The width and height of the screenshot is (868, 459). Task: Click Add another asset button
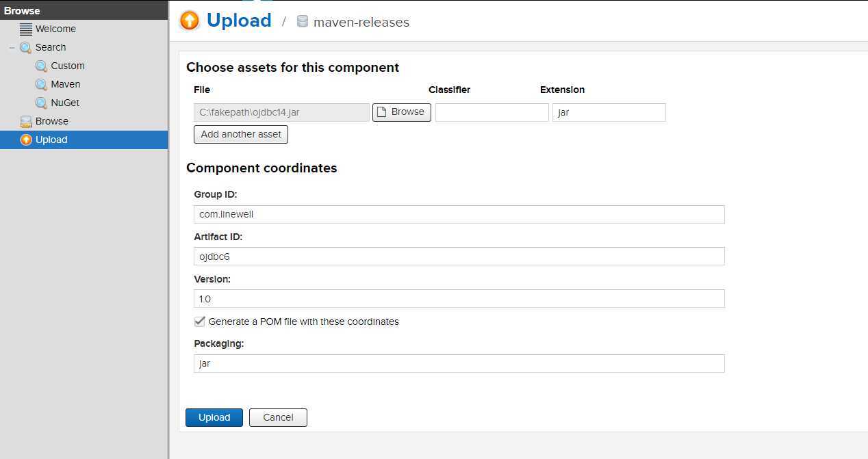pos(241,134)
